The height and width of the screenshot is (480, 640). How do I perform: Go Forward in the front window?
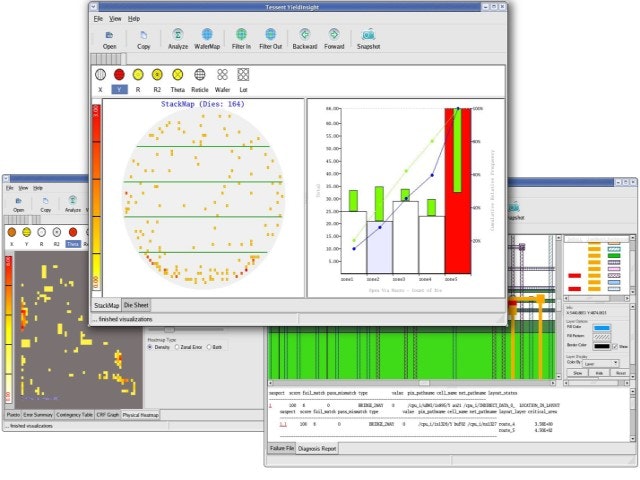(334, 34)
